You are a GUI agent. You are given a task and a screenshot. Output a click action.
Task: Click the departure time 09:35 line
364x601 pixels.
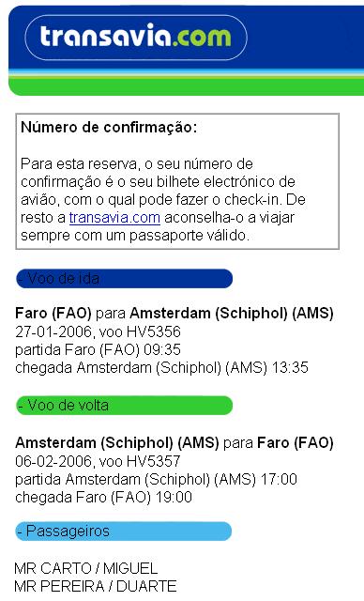[98, 349]
